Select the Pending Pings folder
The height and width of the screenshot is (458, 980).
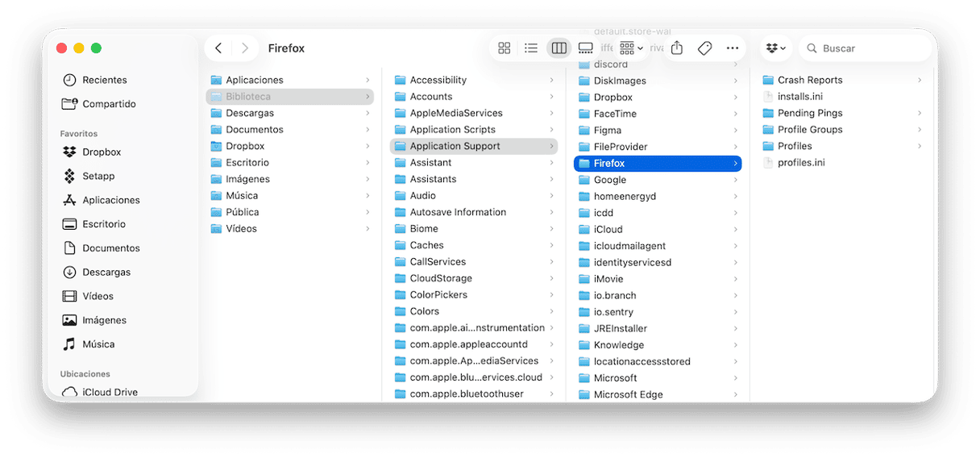pos(841,113)
